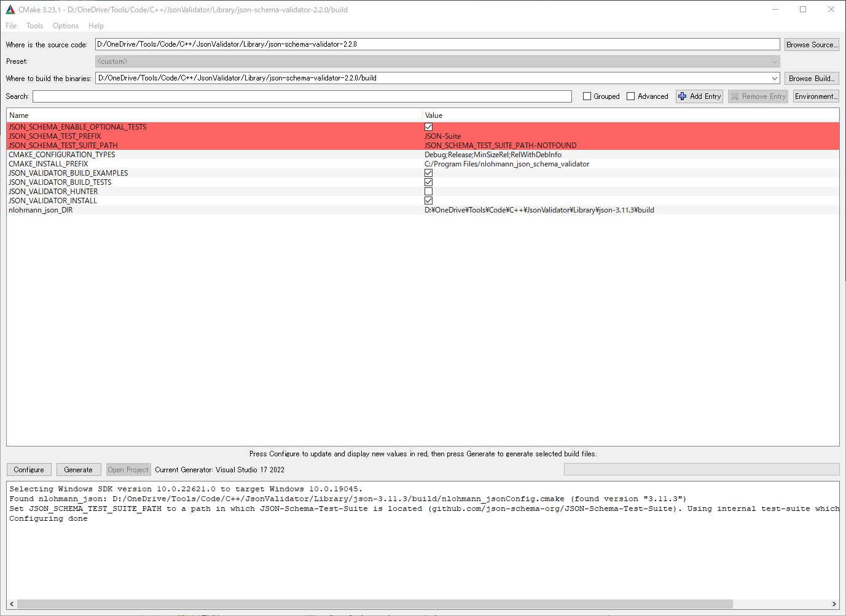This screenshot has height=616, width=846.
Task: Open the File menu
Action: (11, 26)
